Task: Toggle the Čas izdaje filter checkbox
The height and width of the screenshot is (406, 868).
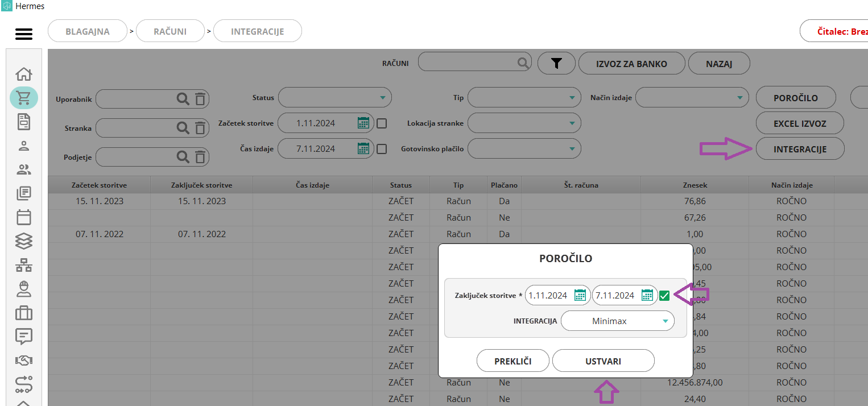Action: click(382, 149)
